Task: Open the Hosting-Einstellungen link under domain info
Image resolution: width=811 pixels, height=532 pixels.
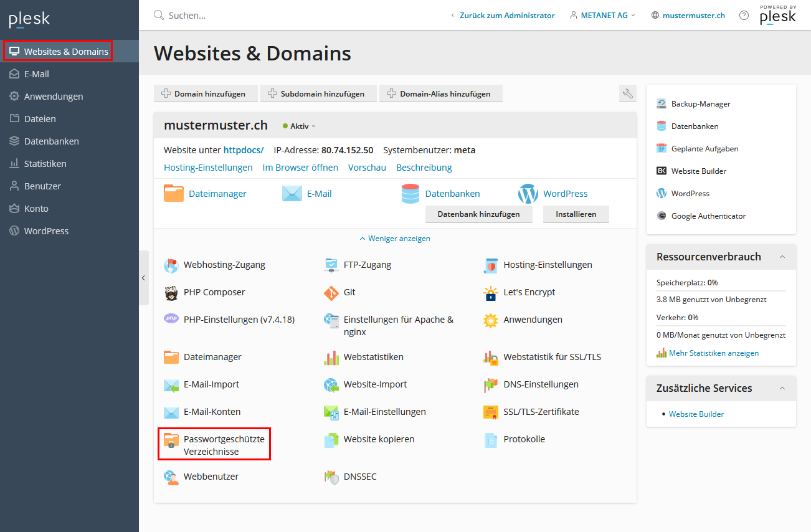Action: click(208, 168)
